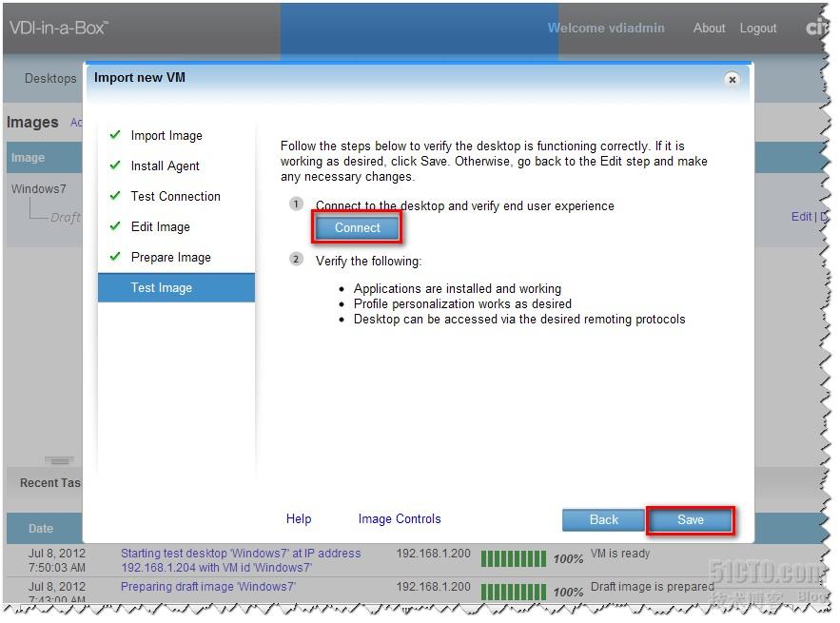Image resolution: width=840 pixels, height=623 pixels.
Task: Click green checkmark beside Prepare Image
Action: click(x=115, y=257)
